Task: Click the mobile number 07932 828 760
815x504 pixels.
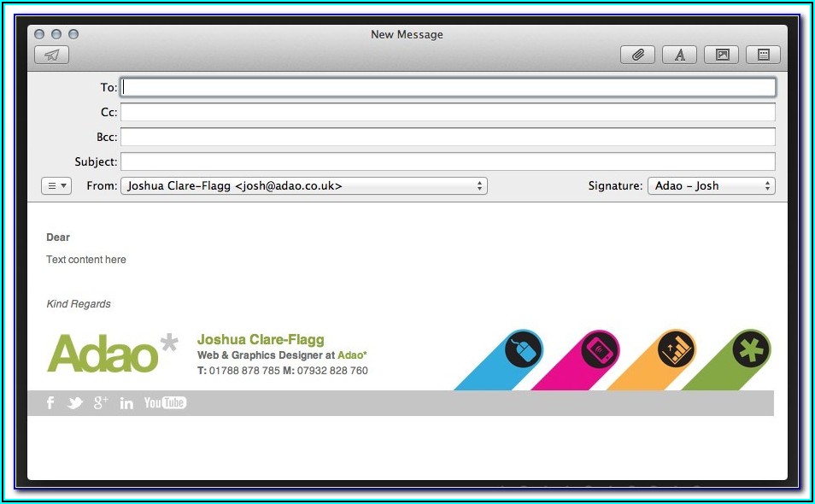Action: [332, 371]
